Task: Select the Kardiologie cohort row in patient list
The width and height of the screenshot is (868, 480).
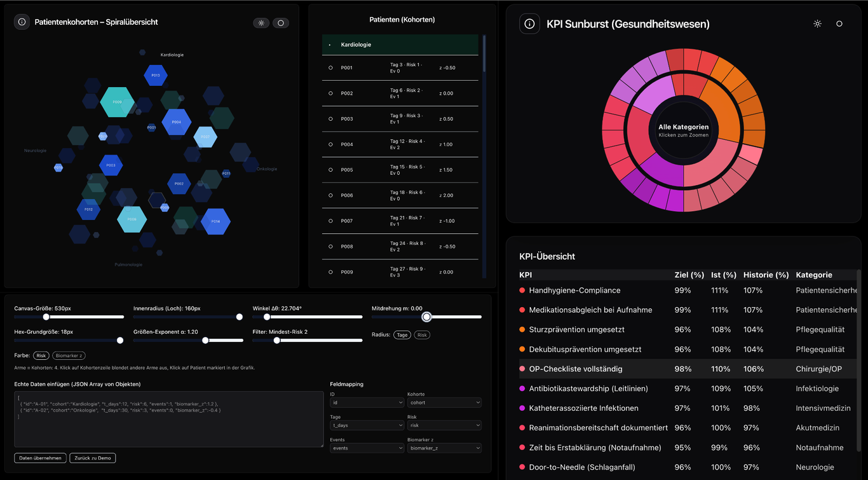Action: (x=400, y=45)
